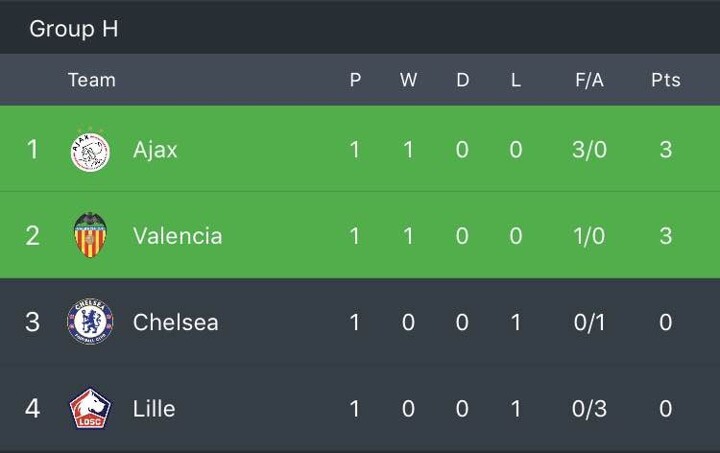Select the Lille team name
This screenshot has height=453, width=720.
[x=154, y=408]
